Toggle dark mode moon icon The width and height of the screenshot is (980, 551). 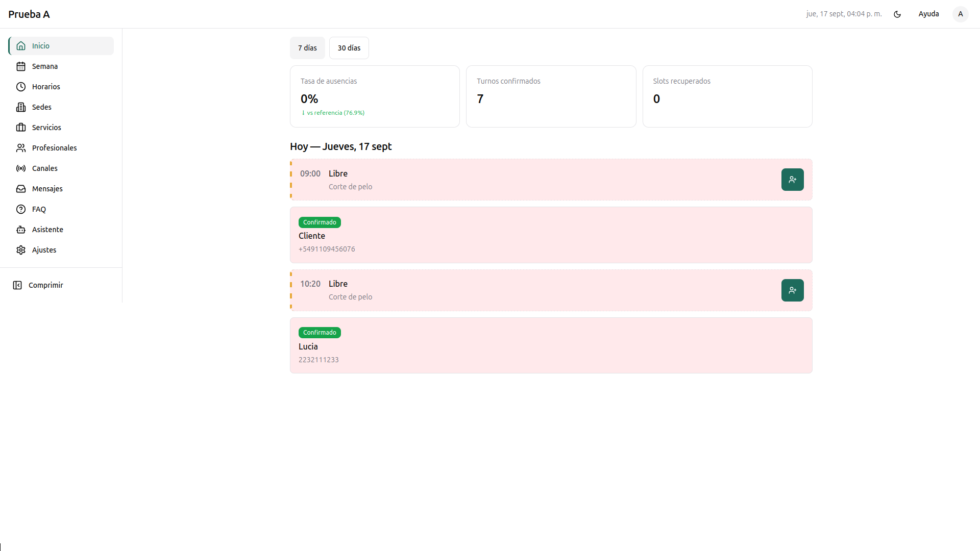897,14
